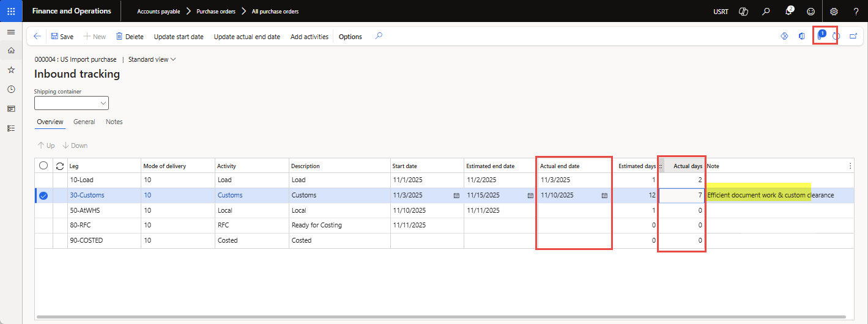Click the Add activities button
The width and height of the screenshot is (868, 324).
coord(309,37)
